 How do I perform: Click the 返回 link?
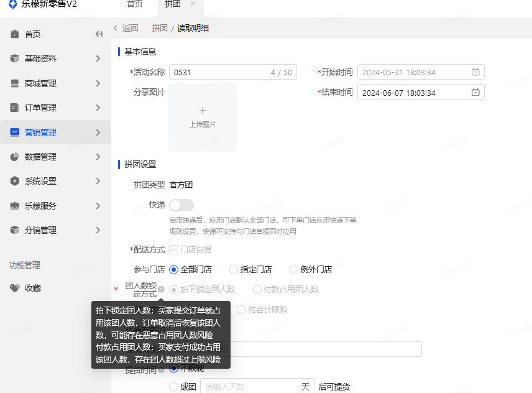point(131,28)
